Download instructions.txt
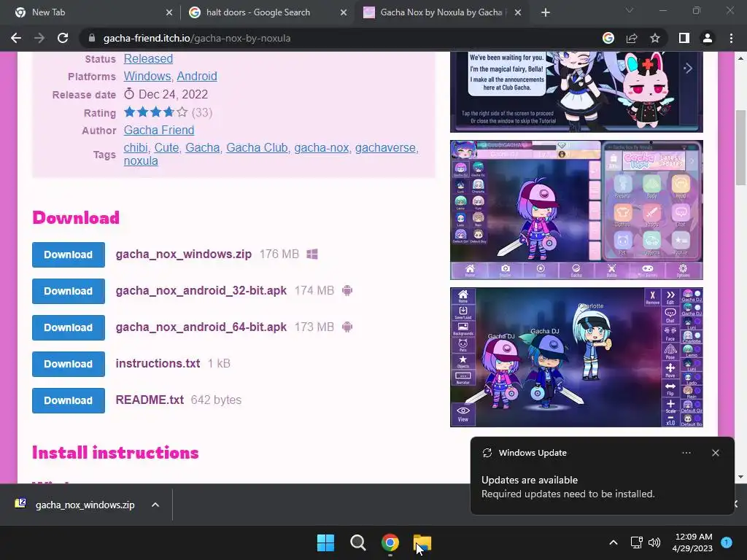Image resolution: width=747 pixels, height=560 pixels. [69, 364]
